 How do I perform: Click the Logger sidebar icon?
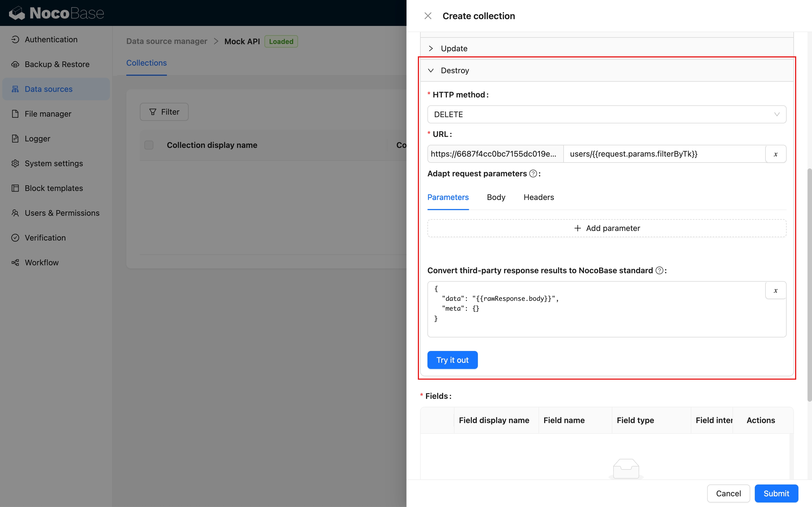click(15, 139)
